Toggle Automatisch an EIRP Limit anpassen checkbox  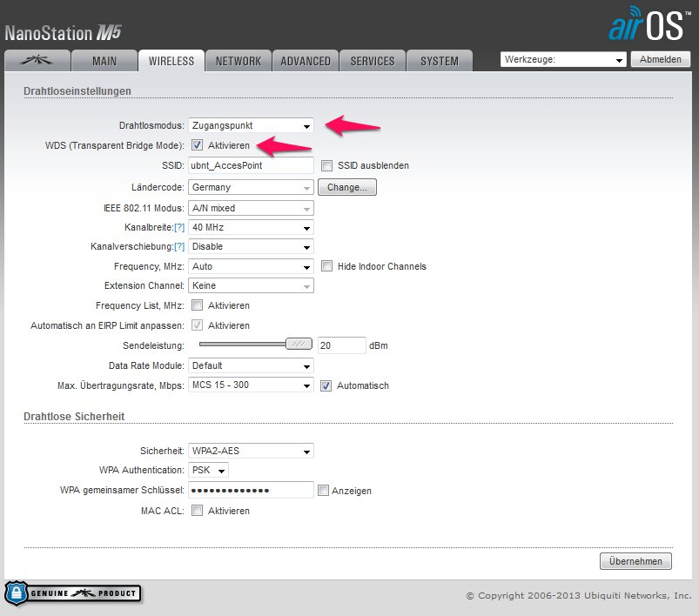pos(197,325)
